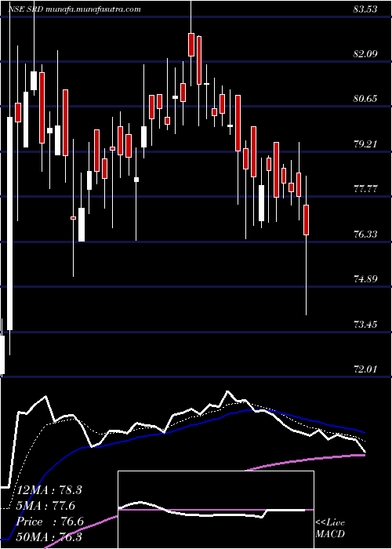Click the NSE SRD munafa.munafasutra.com watermark text
The image size is (392, 549).
coord(74,9)
